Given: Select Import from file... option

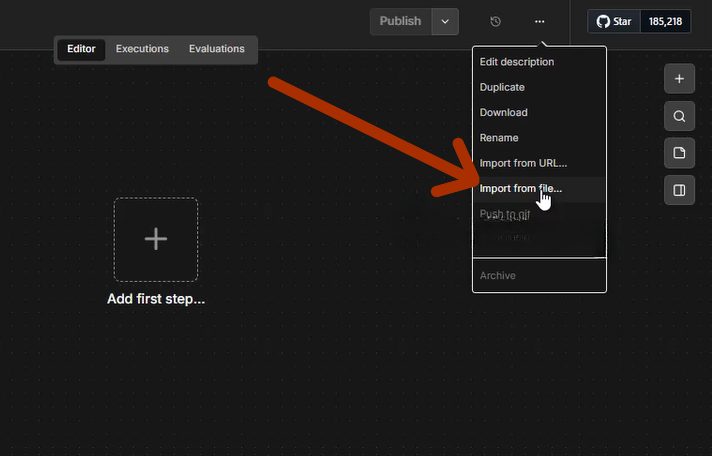Looking at the screenshot, I should (x=539, y=188).
